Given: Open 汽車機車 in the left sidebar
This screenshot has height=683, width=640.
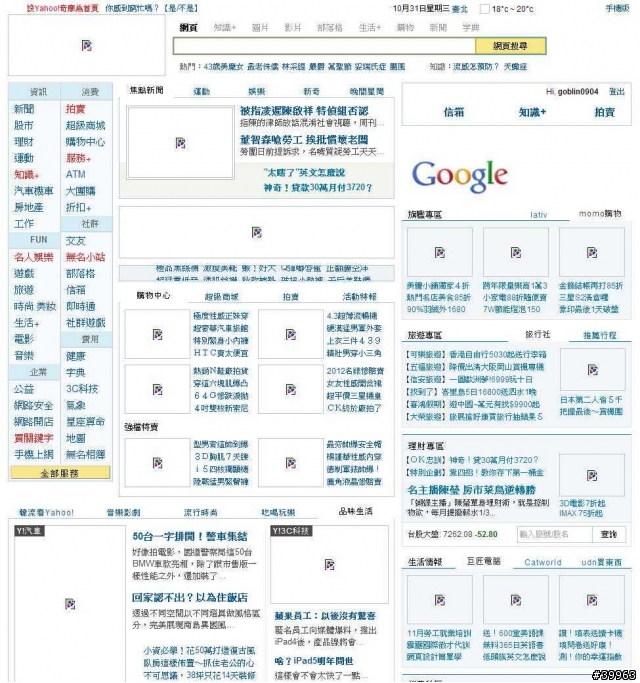Looking at the screenshot, I should [34, 191].
